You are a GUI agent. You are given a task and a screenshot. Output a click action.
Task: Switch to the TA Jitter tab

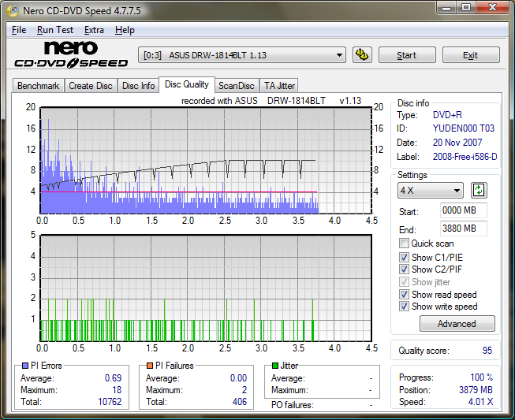tap(279, 86)
